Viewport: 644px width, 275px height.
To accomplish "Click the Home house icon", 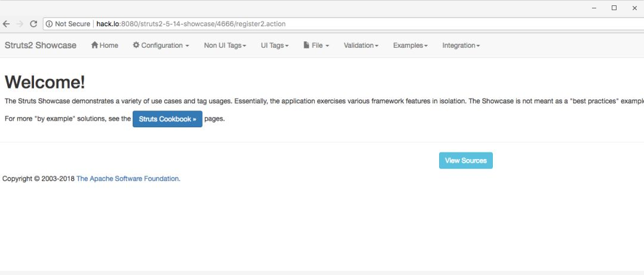I will pos(94,45).
